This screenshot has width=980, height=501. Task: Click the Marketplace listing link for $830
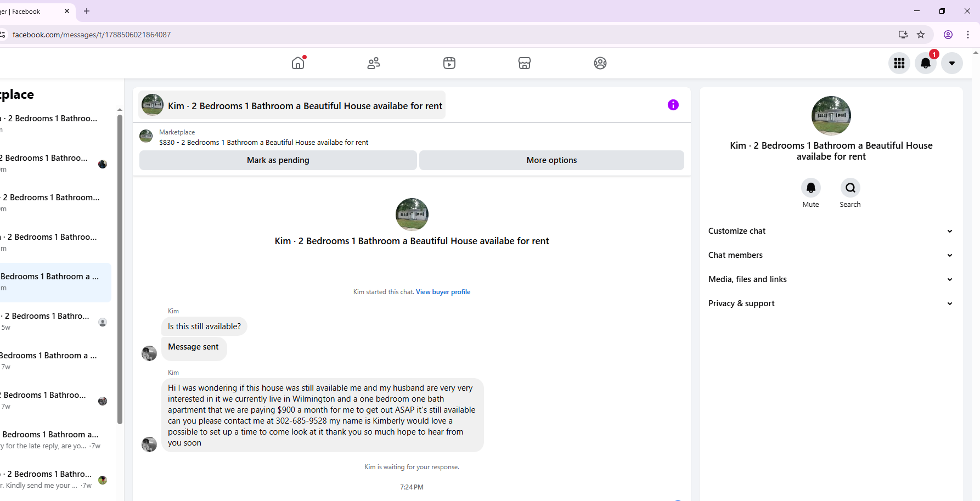[x=263, y=143]
